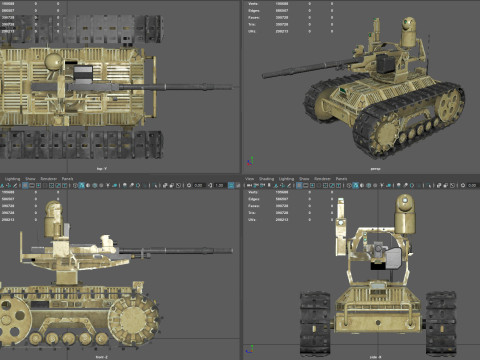Toggle 2D Pan/Zoom in front view toolbar
Screen dimensions: 480x360
pyautogui.click(x=8, y=185)
